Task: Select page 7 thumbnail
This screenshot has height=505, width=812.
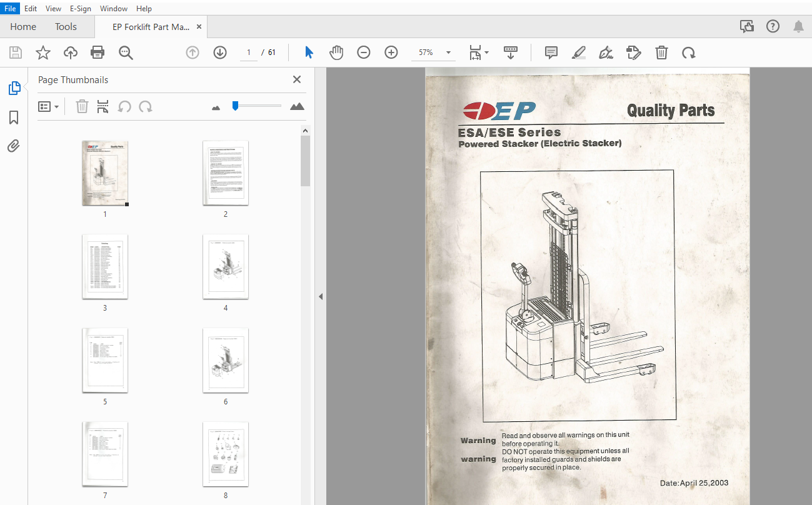Action: (105, 454)
